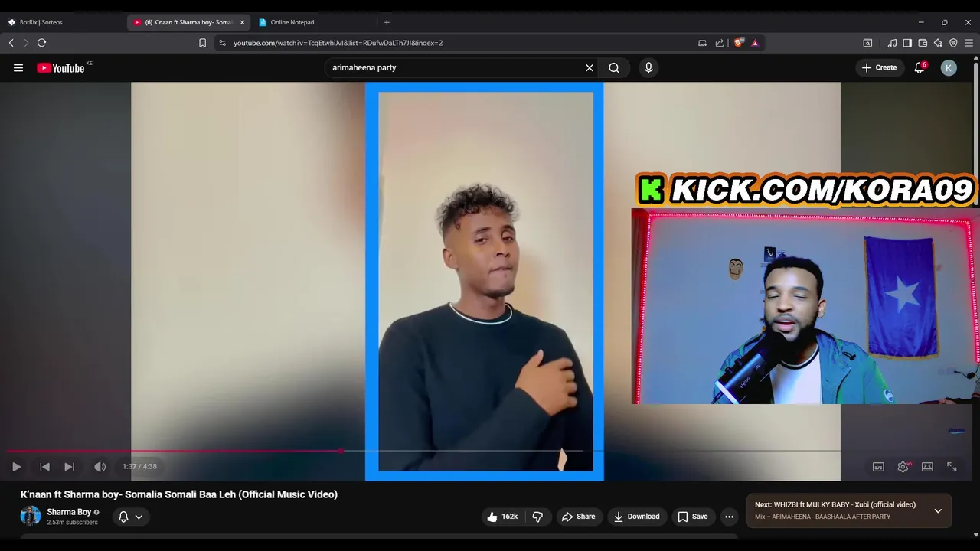Install app icon in address bar

coord(702,43)
